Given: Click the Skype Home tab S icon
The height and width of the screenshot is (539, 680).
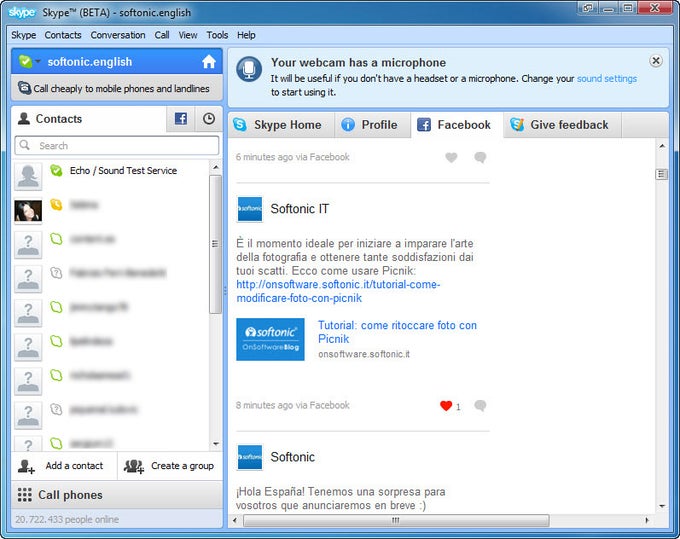Looking at the screenshot, I should (240, 125).
